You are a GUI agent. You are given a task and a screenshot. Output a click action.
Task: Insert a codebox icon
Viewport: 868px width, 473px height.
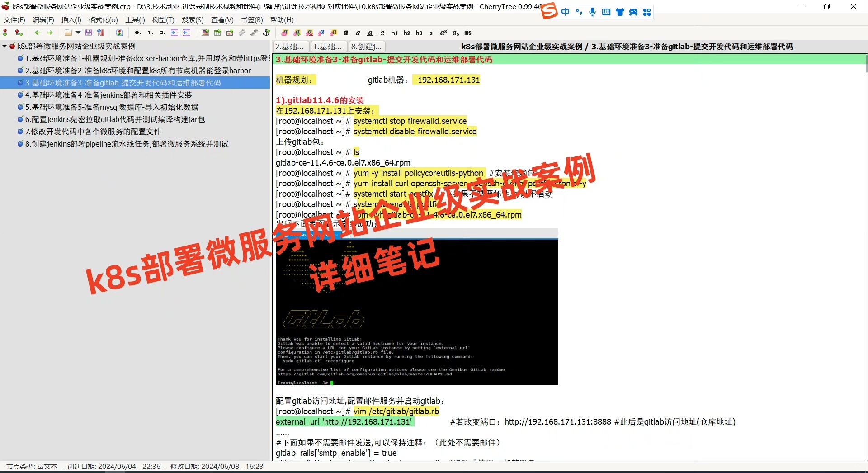pos(230,33)
